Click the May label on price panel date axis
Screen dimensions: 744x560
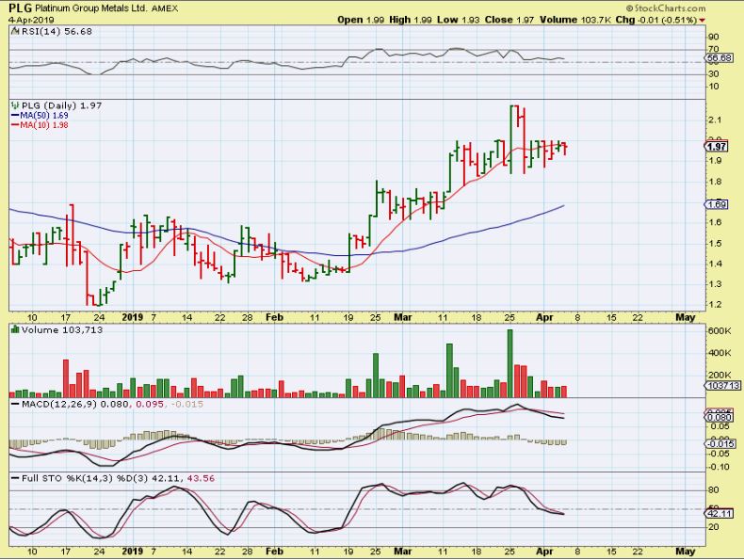click(x=685, y=317)
